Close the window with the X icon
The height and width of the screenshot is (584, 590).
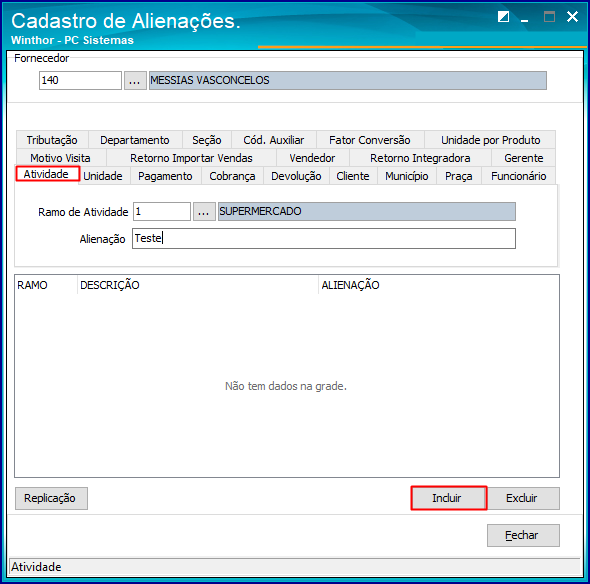tap(572, 17)
